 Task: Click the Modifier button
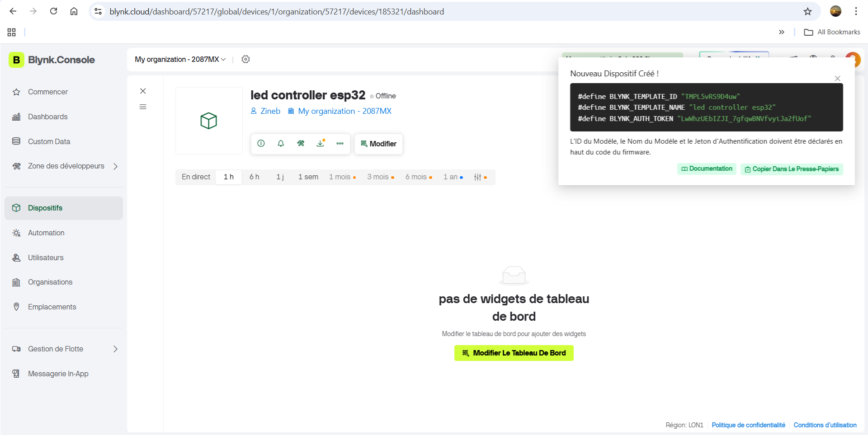378,144
